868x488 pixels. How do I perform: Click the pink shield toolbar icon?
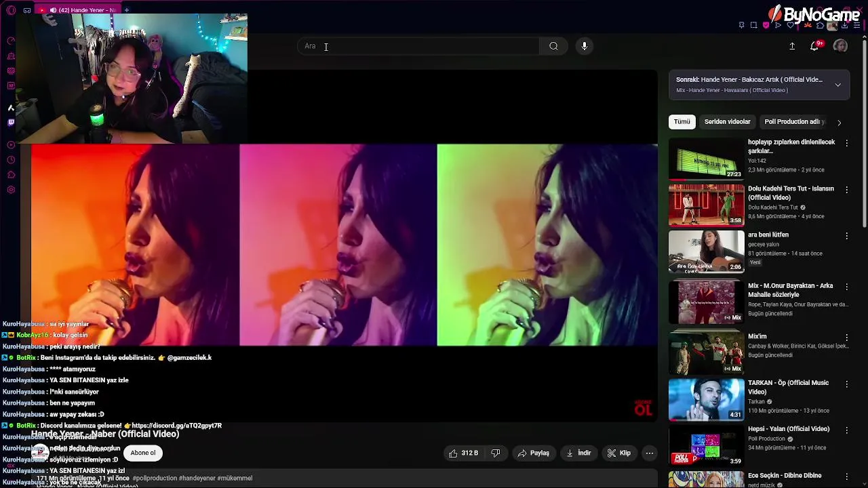[x=766, y=25]
